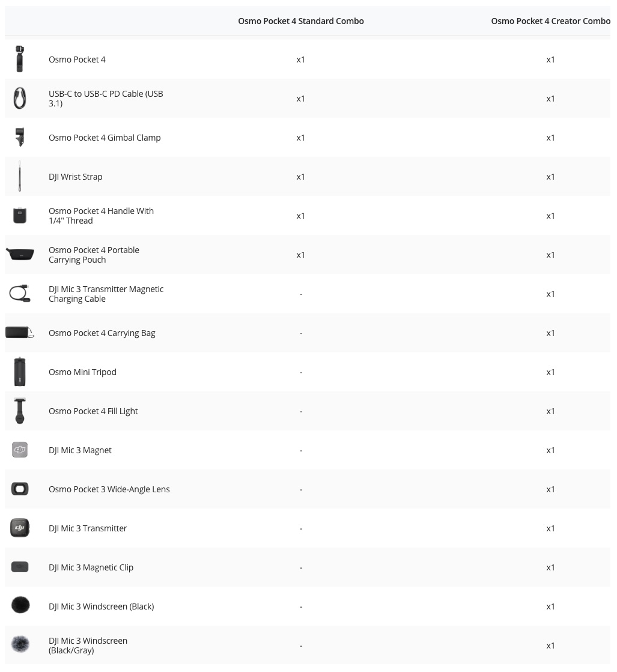
Task: Click the DJI Mic 3 Magnet thumbnail
Action: pos(20,450)
